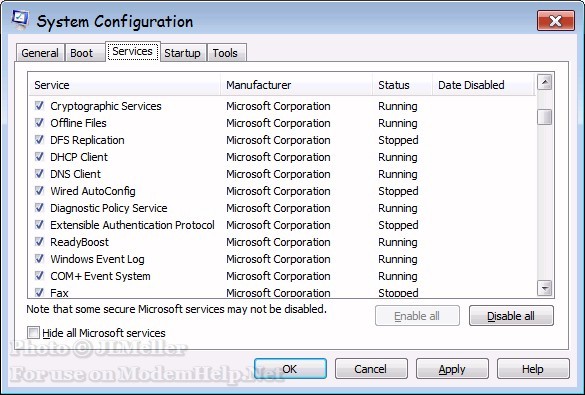Select the COM+ Event System name

pos(100,276)
